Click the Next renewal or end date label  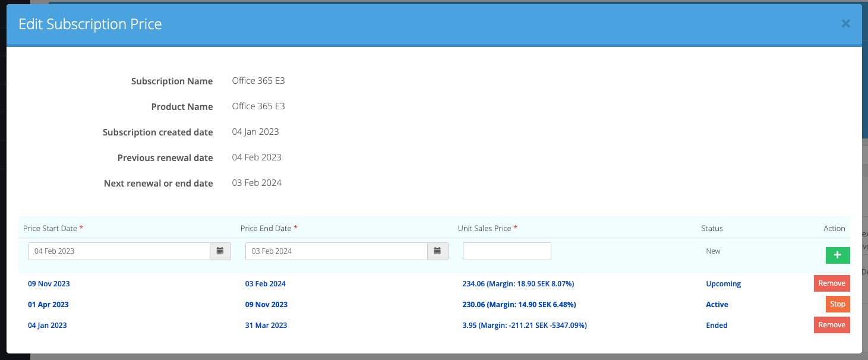(158, 184)
